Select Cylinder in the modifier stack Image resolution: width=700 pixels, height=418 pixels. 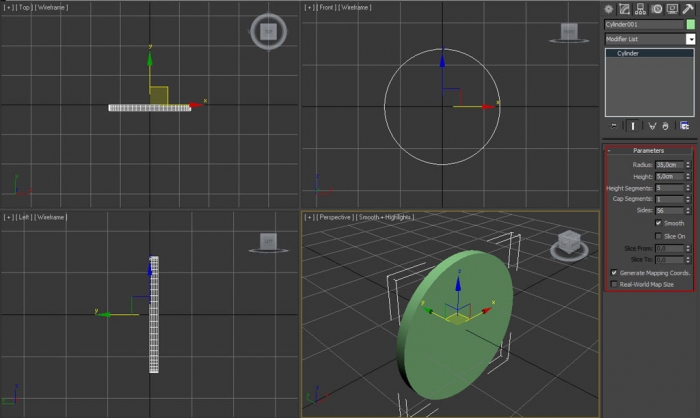pyautogui.click(x=650, y=53)
